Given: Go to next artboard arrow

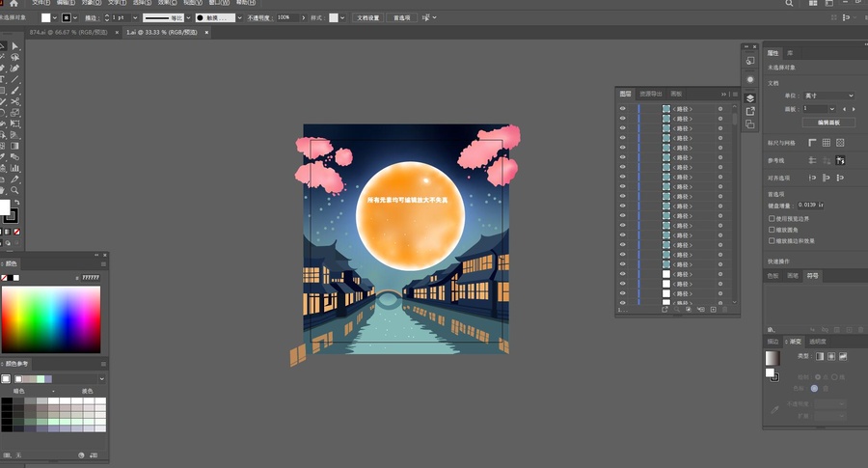Looking at the screenshot, I should (x=854, y=109).
